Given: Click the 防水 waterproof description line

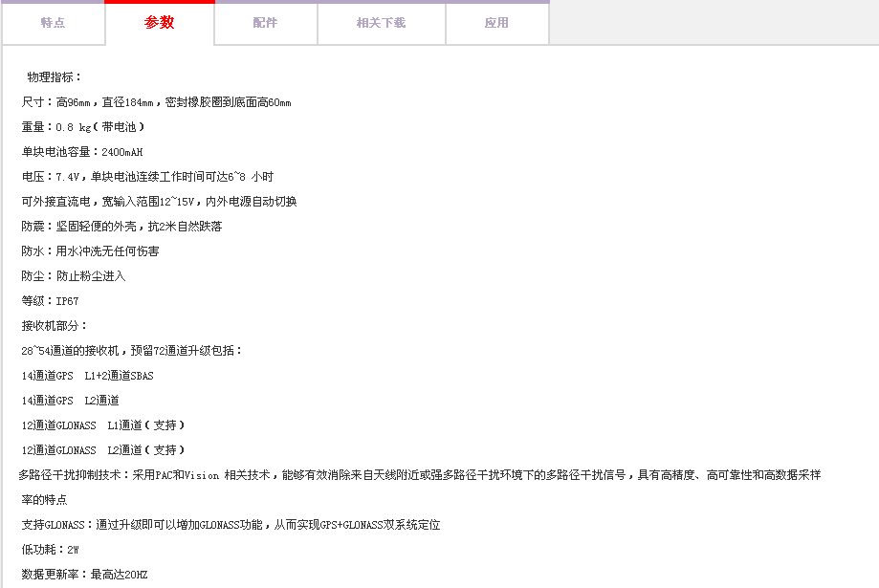Looking at the screenshot, I should point(90,251).
